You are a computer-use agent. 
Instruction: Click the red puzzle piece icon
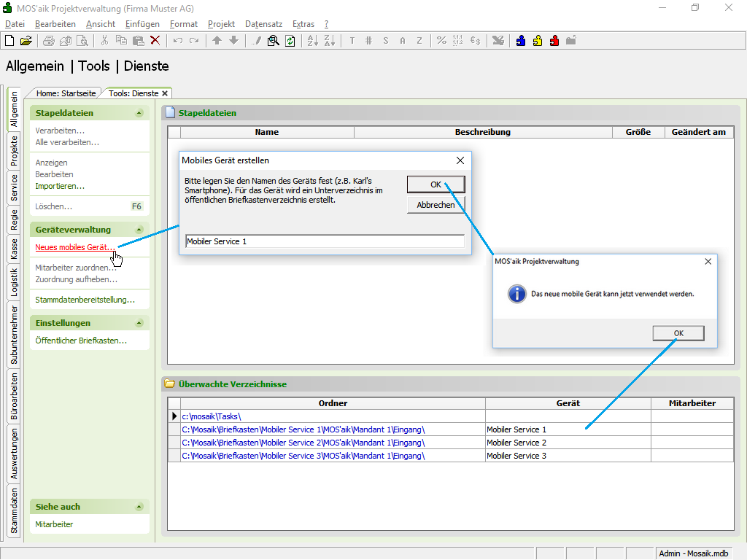(x=554, y=41)
